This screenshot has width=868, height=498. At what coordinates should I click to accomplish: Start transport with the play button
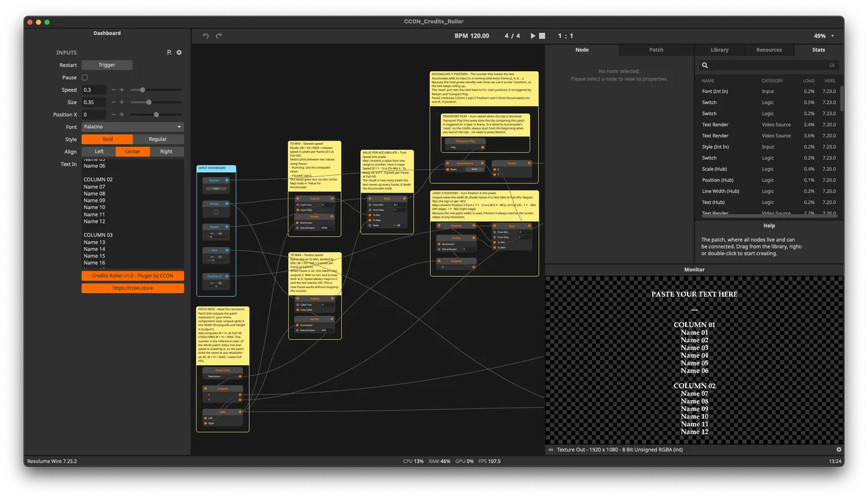533,36
